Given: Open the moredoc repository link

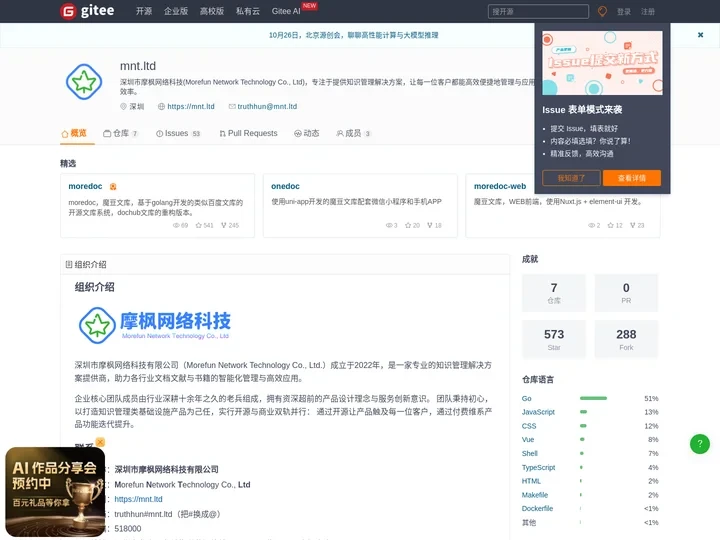Looking at the screenshot, I should tap(85, 186).
